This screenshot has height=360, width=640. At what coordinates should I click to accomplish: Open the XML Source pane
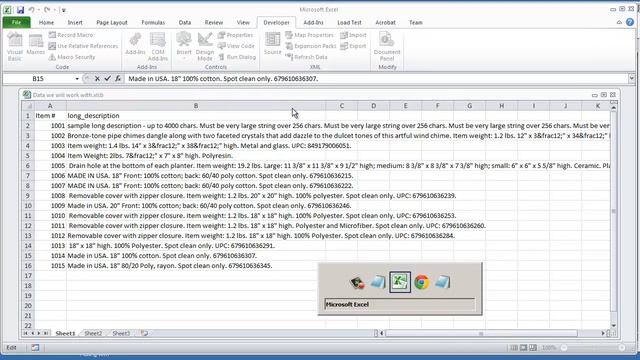coord(272,44)
